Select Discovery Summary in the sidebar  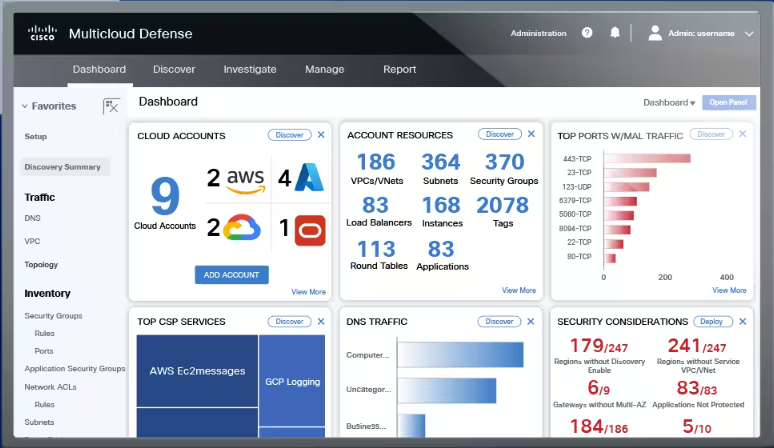click(65, 167)
